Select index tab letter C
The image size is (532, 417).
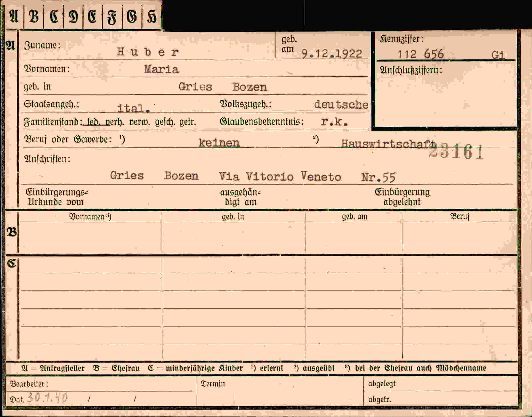54,17
